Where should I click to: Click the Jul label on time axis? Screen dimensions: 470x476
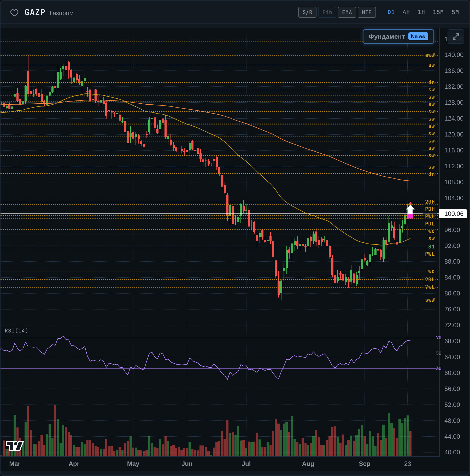[x=246, y=464]
